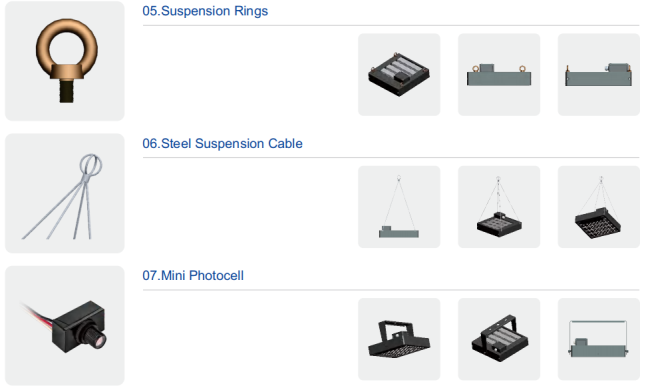Image resolution: width=650 pixels, height=386 pixels.
Task: Click the threaded black bolt of suspension ring
Action: (66, 90)
